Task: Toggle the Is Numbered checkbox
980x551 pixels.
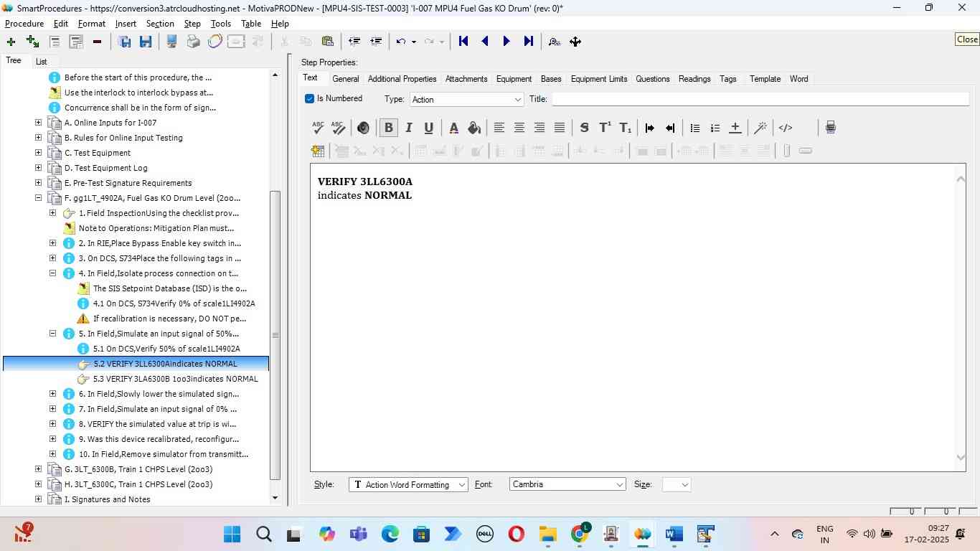Action: pos(310,98)
